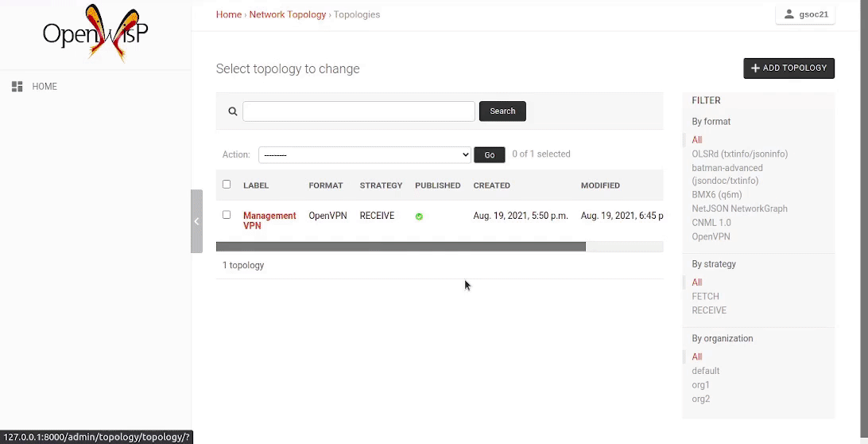The image size is (868, 444).
Task: Click the '1 topology' count text
Action: click(243, 265)
